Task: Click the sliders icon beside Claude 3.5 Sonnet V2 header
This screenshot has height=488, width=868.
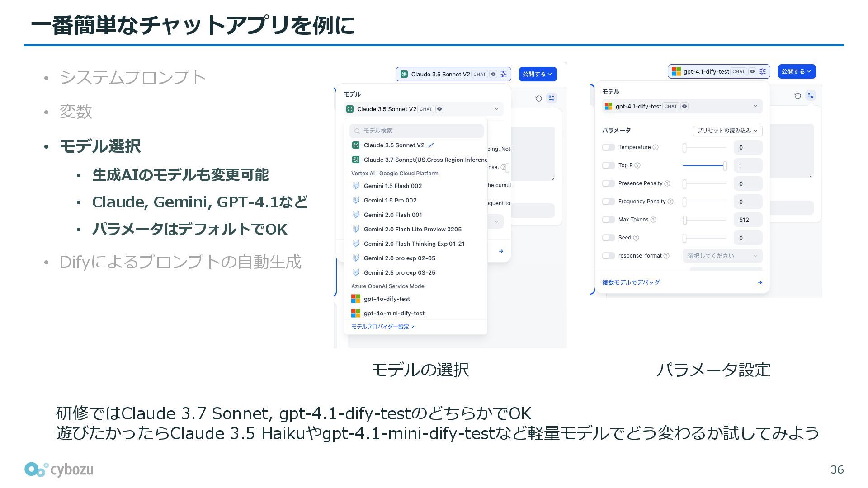Action: click(x=504, y=74)
